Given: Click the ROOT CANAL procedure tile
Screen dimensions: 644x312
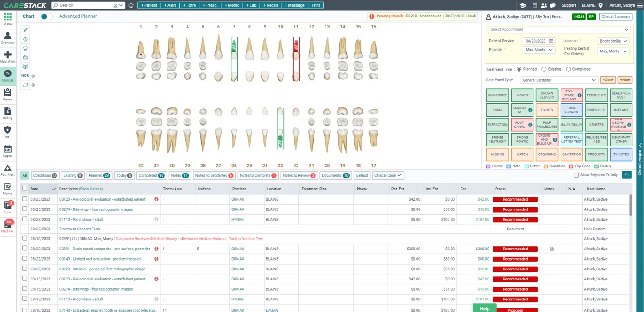Looking at the screenshot, I should click(522, 125).
